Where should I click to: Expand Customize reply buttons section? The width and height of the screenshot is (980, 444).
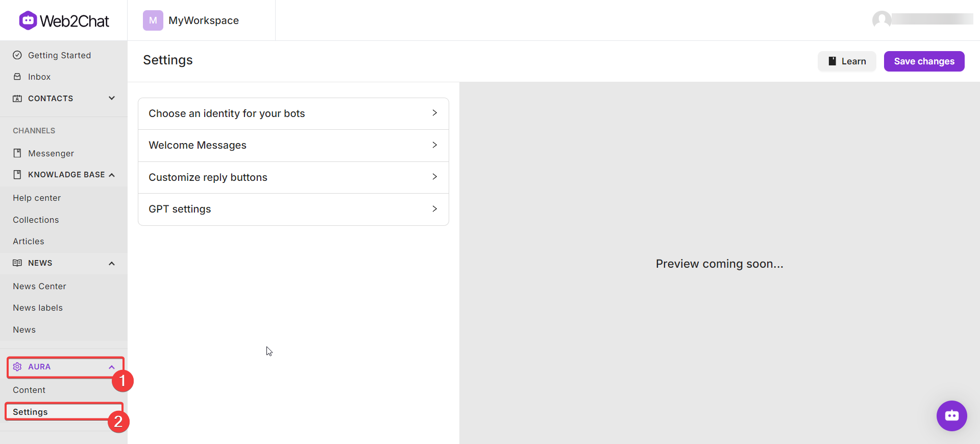point(293,177)
